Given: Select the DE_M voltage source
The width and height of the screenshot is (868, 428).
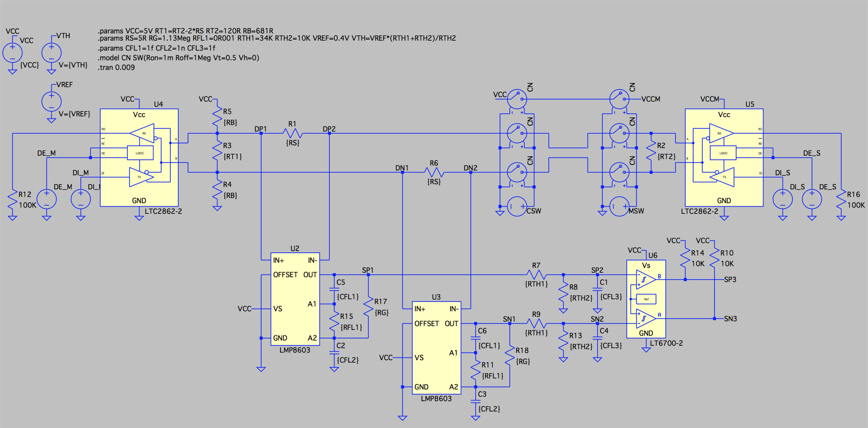Looking at the screenshot, I should pyautogui.click(x=47, y=199).
